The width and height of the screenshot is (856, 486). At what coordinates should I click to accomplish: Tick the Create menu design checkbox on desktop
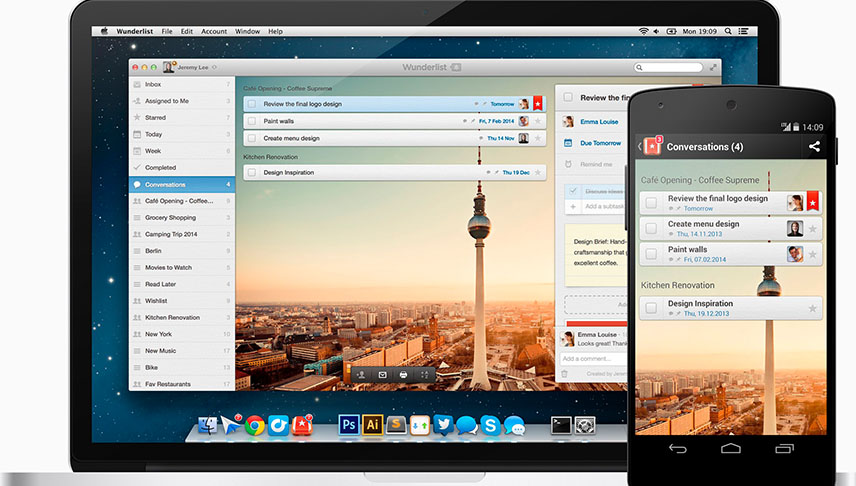pos(252,138)
